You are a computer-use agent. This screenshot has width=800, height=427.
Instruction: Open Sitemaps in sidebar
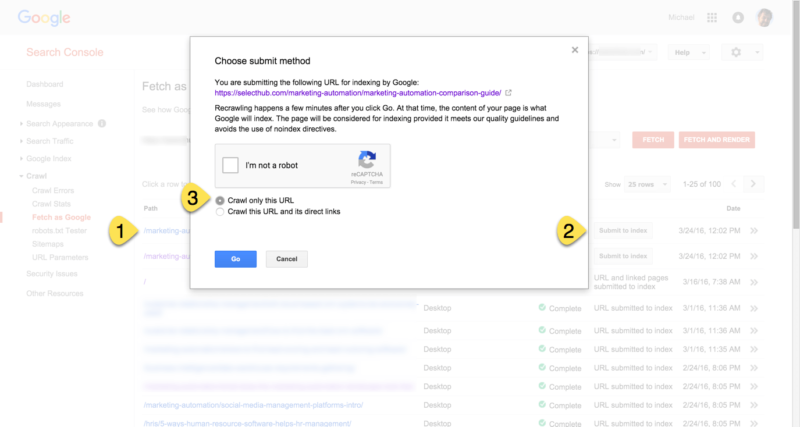pos(47,244)
